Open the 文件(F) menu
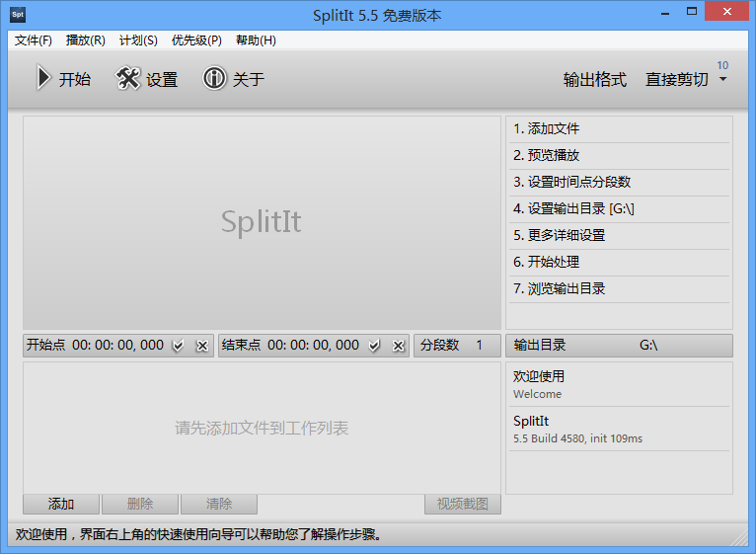756x554 pixels. (34, 40)
